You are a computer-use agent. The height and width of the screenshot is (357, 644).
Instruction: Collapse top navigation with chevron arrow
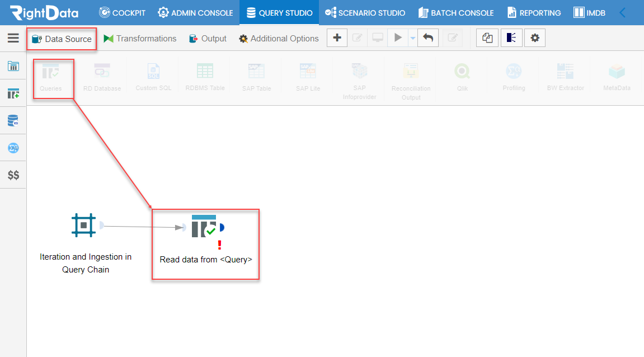coord(623,13)
